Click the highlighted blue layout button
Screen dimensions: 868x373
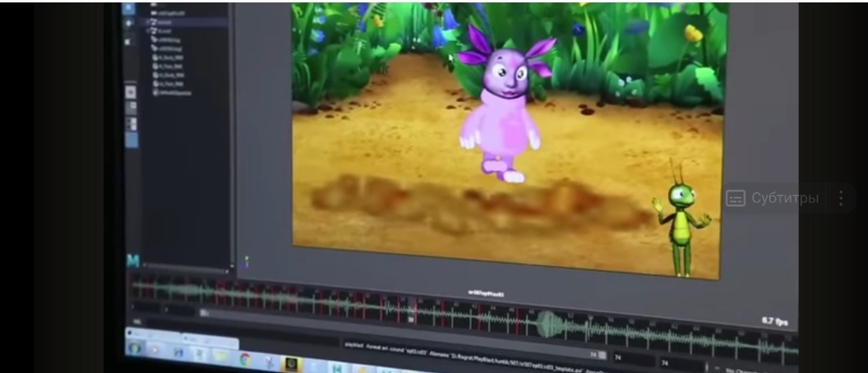pos(132,140)
